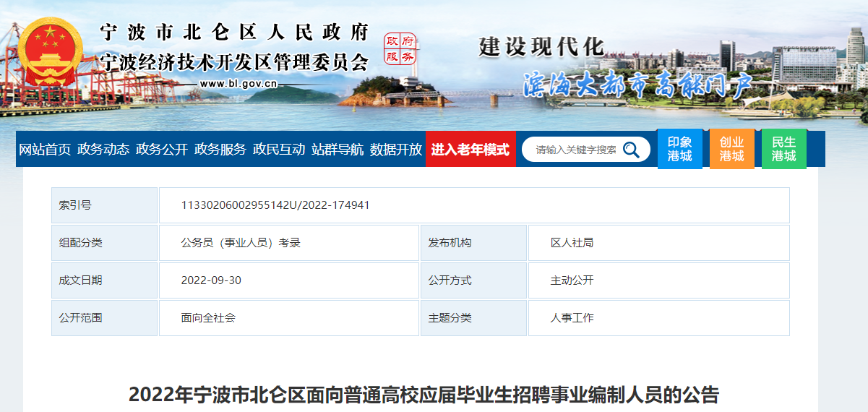
Task: Click the 主动公开 value cell
Action: click(658, 280)
